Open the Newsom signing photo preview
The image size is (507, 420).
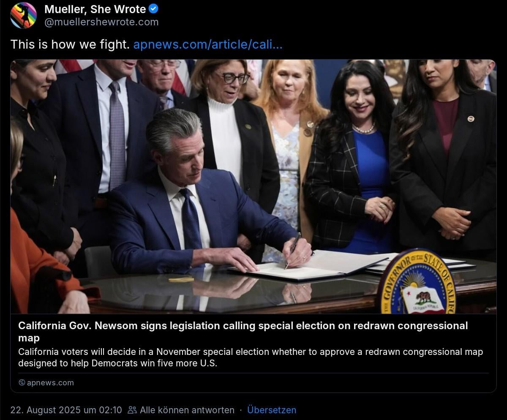pyautogui.click(x=253, y=186)
